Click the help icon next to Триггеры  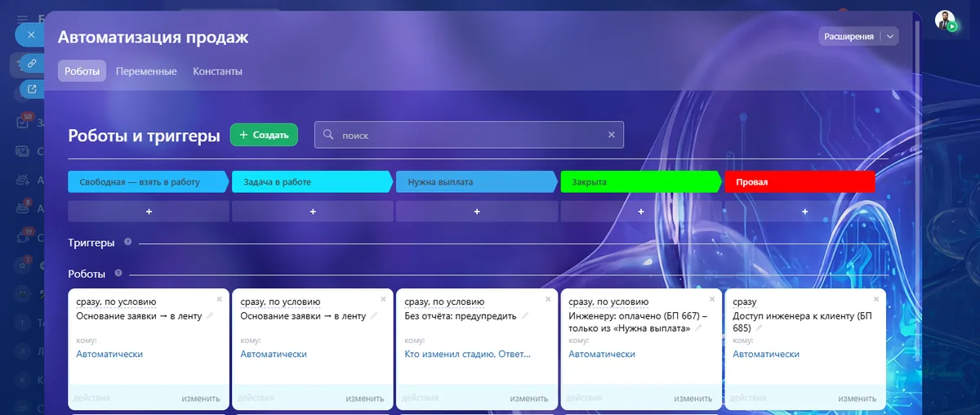coord(127,242)
